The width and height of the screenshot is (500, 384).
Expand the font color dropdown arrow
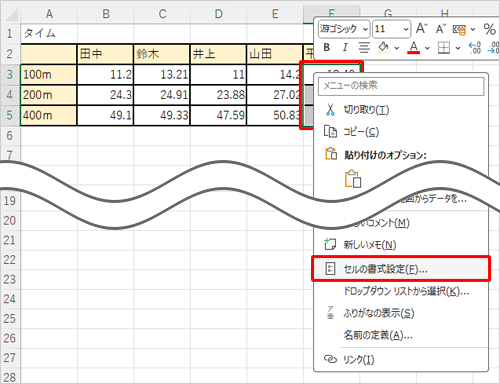coord(427,48)
